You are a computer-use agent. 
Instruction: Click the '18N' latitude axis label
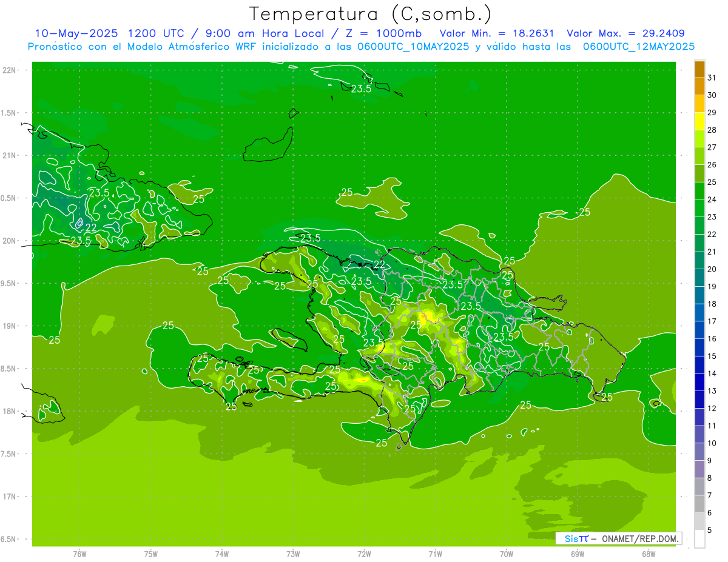10,411
